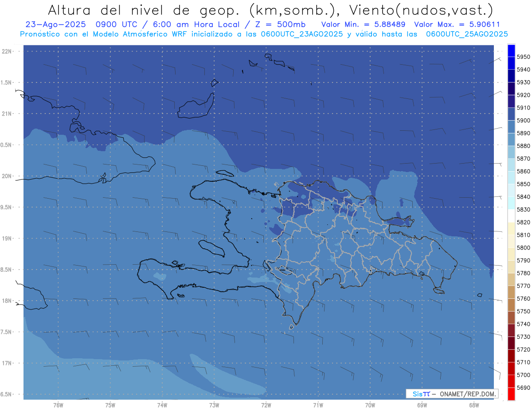The height and width of the screenshot is (411, 532).
Task: Click the '5760' legend value
Action: [x=524, y=298]
